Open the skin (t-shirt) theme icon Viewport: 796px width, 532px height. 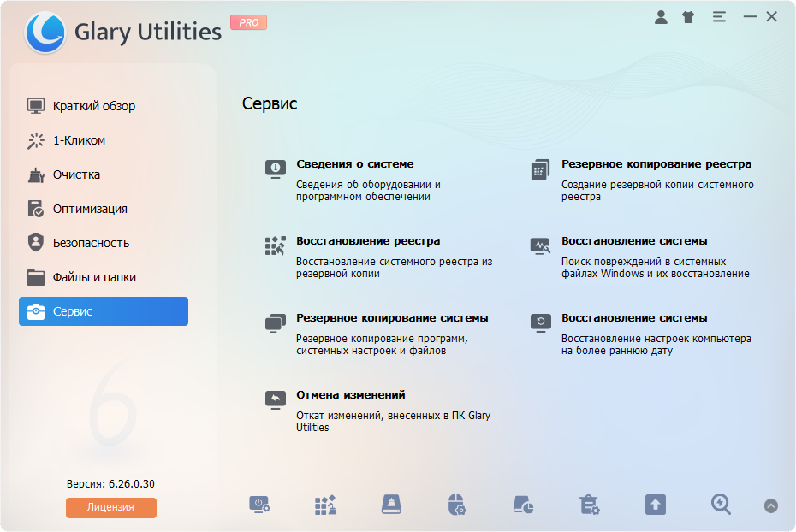click(688, 17)
